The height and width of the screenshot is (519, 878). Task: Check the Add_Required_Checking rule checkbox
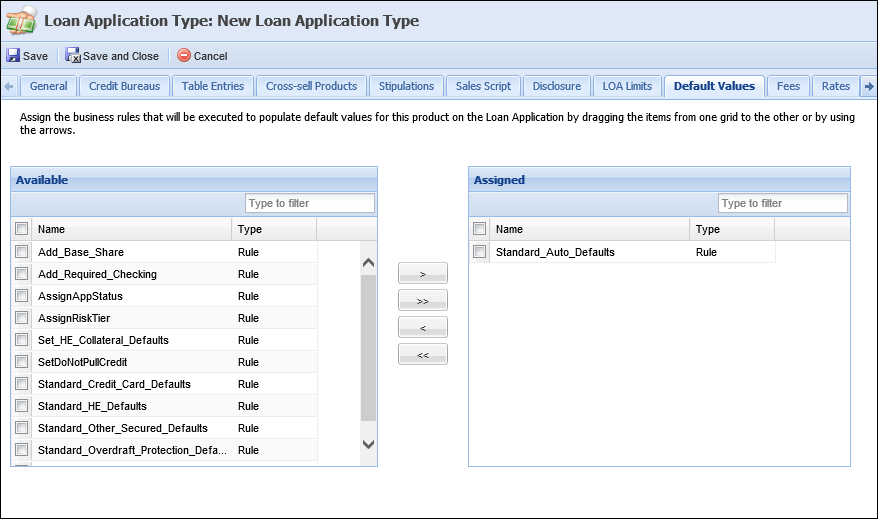[x=21, y=273]
